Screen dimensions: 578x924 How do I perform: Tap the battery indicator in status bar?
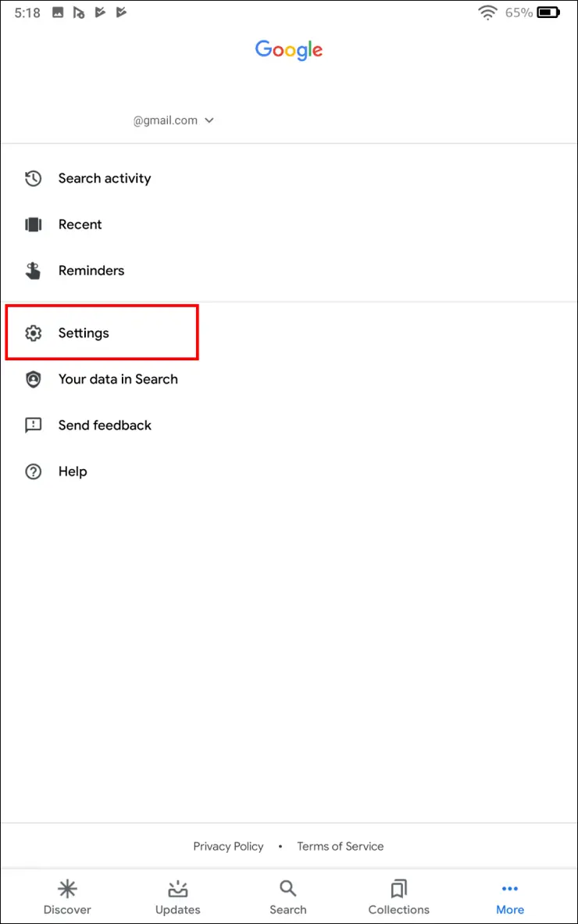(548, 13)
